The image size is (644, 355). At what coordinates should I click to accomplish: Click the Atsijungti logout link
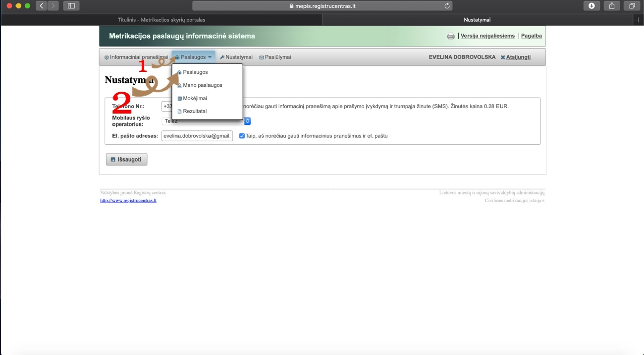coord(518,57)
